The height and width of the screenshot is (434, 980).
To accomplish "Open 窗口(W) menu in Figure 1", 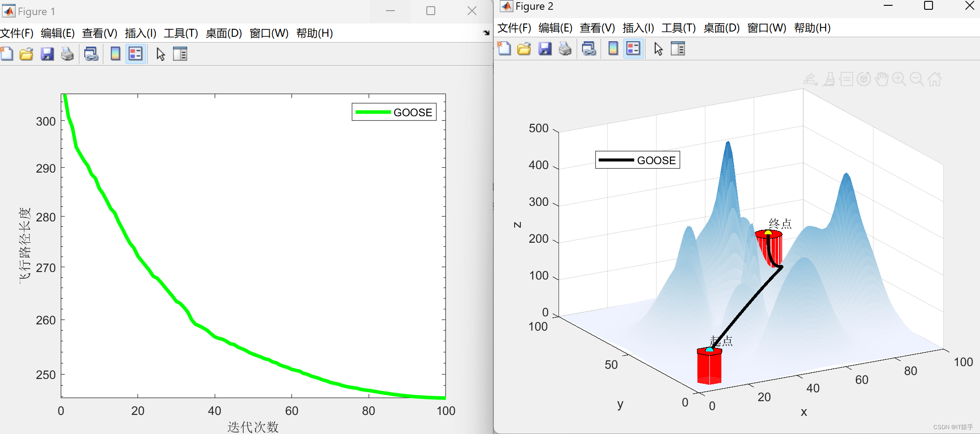I will pos(269,33).
